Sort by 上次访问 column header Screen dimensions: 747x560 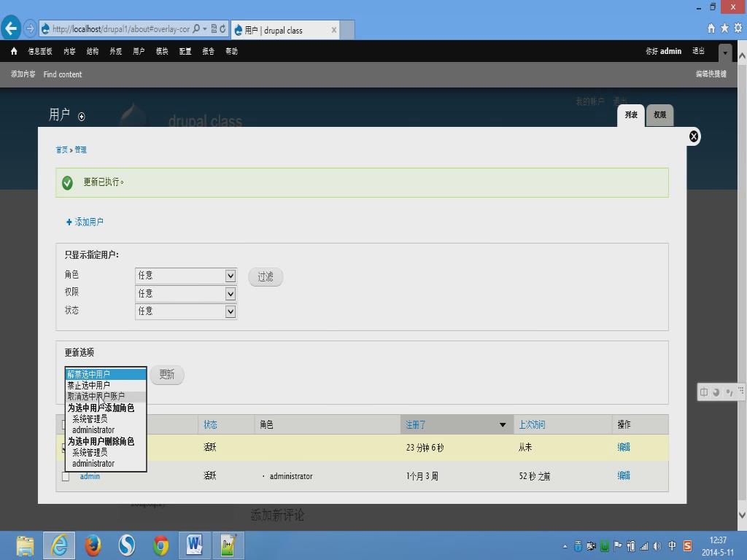[x=532, y=425]
